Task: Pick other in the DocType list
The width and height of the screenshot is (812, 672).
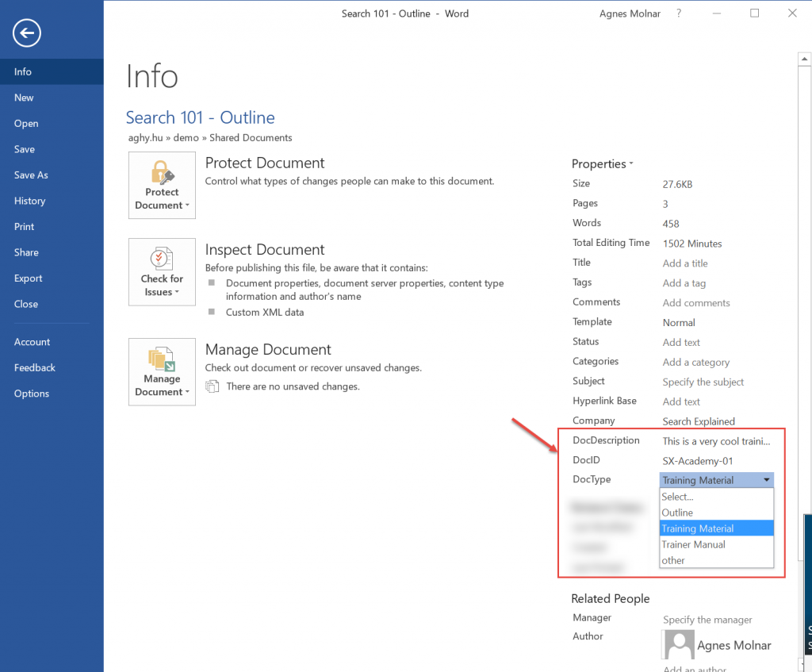Action: 717,561
